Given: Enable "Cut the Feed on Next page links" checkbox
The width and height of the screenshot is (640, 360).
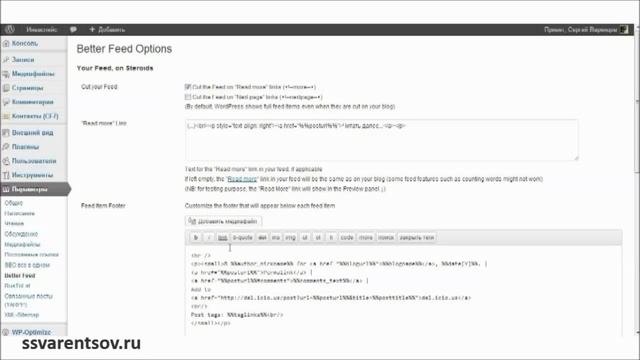Looking at the screenshot, I should (188, 97).
